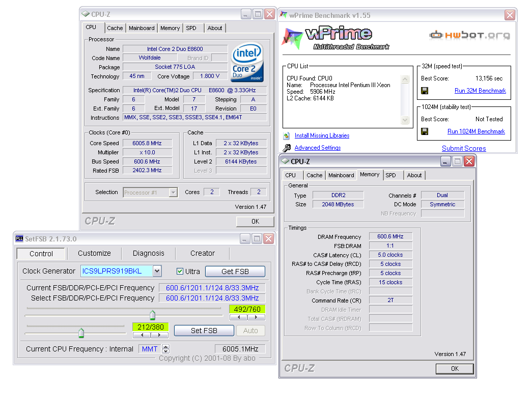The image size is (532, 409).
Task: Select the Control tab in SetFSB
Action: click(41, 254)
